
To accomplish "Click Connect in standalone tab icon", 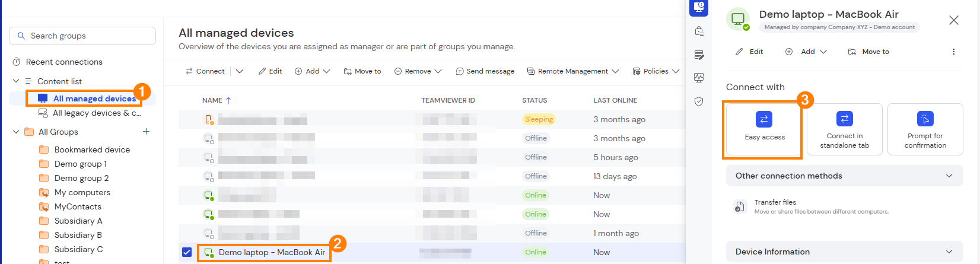I will pyautogui.click(x=845, y=119).
